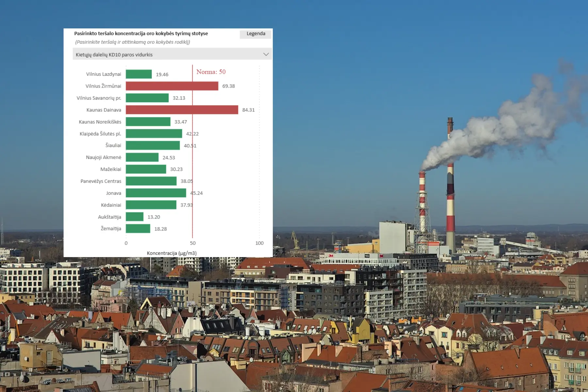This screenshot has width=588, height=392.
Task: Select the Klaipėda Šilutės pl. bar
Action: point(154,134)
